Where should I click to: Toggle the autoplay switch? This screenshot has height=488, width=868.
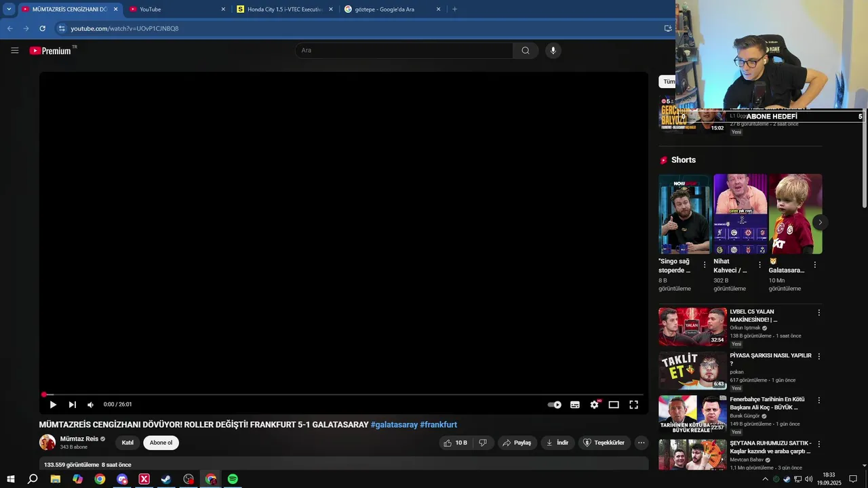pos(555,405)
